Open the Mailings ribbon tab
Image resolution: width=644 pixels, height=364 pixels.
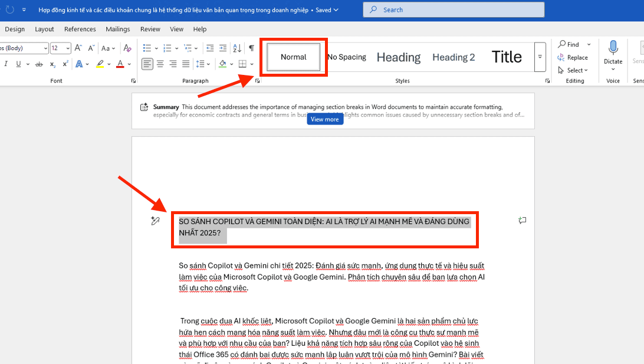(x=118, y=29)
